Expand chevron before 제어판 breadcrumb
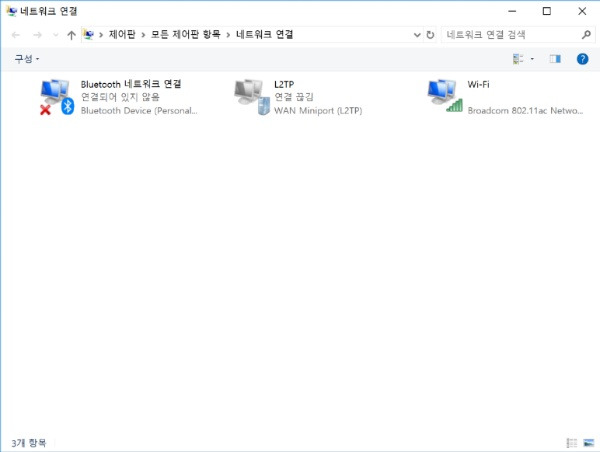This screenshot has width=600, height=452. pos(101,35)
